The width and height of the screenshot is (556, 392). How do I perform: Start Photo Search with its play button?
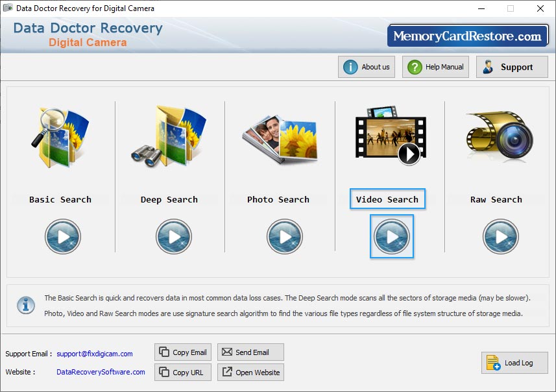click(285, 237)
